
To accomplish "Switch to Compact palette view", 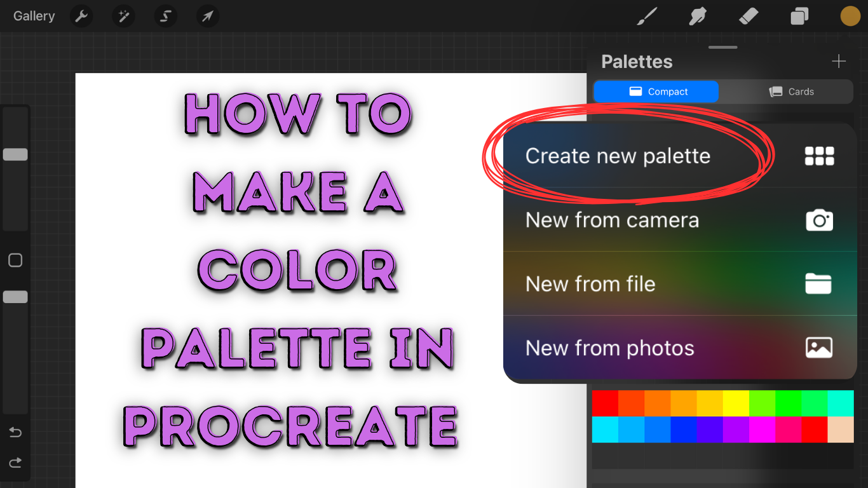I will (656, 91).
